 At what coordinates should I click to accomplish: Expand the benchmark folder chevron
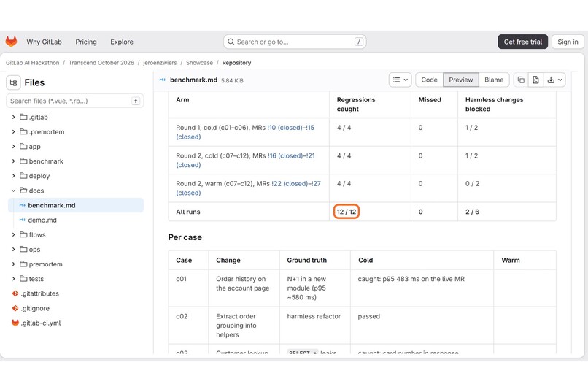(x=14, y=161)
